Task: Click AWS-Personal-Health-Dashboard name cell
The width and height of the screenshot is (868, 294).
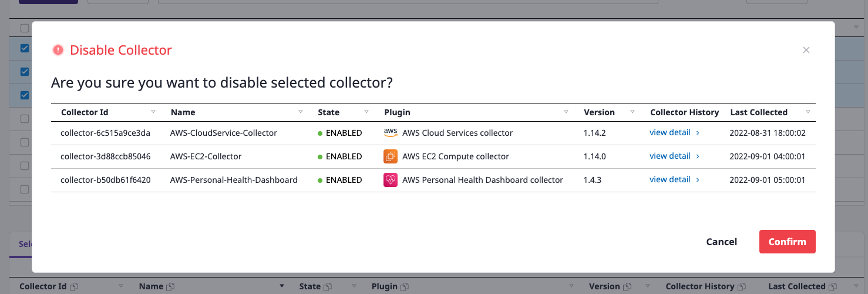Action: pos(234,180)
